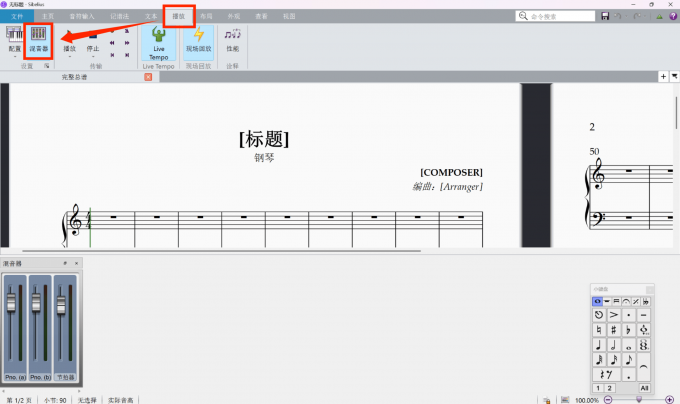This screenshot has width=680, height=404.
Task: Close the 混音器 mixer panel
Action: coord(77,263)
